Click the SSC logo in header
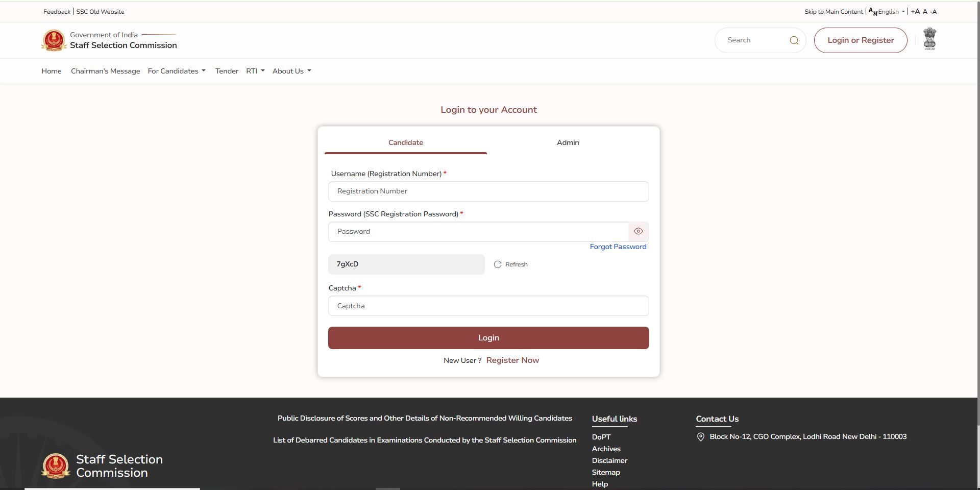 click(x=54, y=40)
